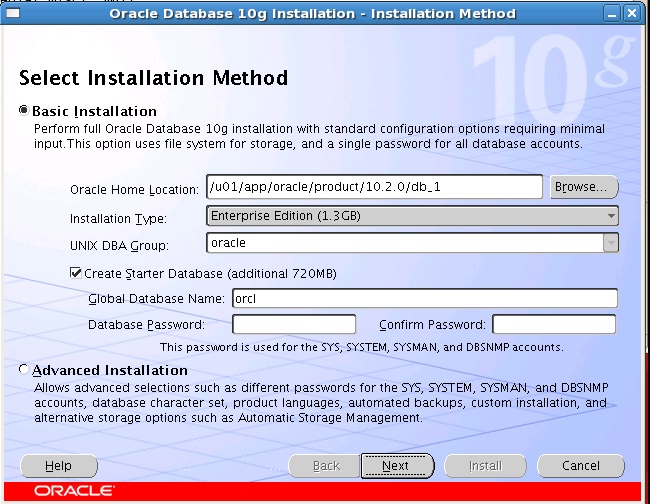Click the Global Database Name field

[425, 298]
